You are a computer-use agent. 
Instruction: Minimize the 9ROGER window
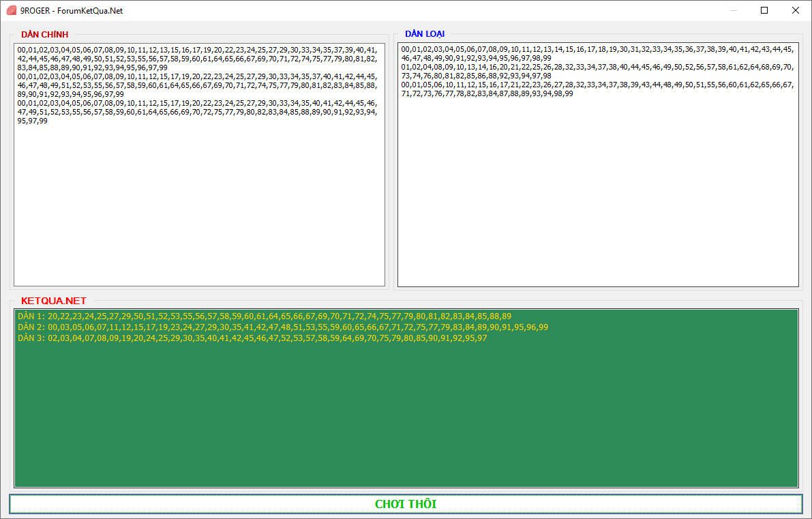(734, 10)
